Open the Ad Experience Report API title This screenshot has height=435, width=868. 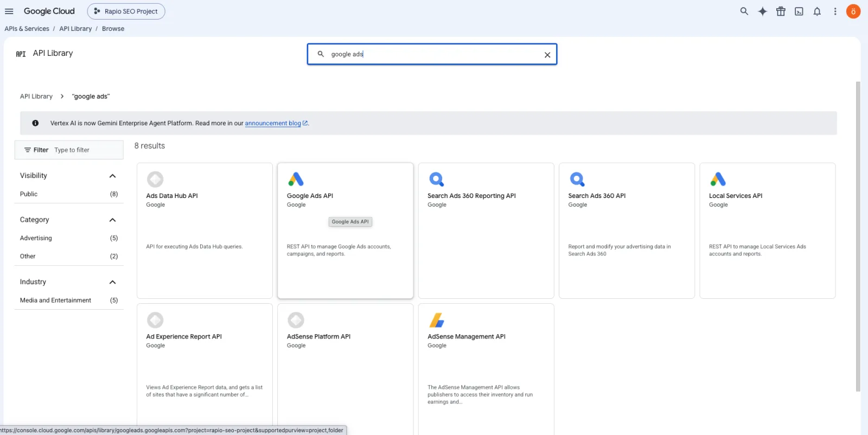(x=184, y=337)
